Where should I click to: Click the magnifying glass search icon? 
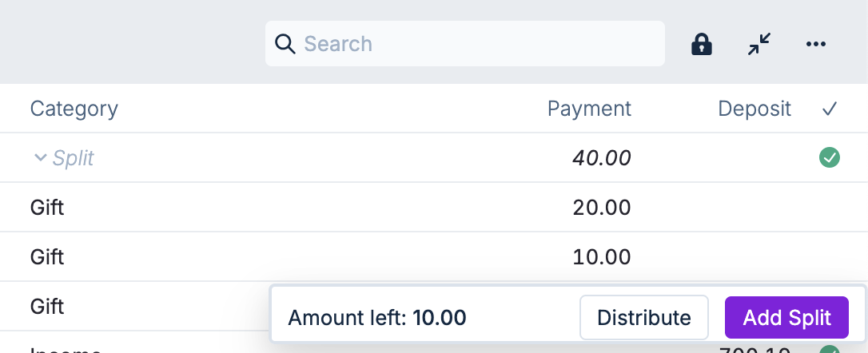(x=285, y=43)
